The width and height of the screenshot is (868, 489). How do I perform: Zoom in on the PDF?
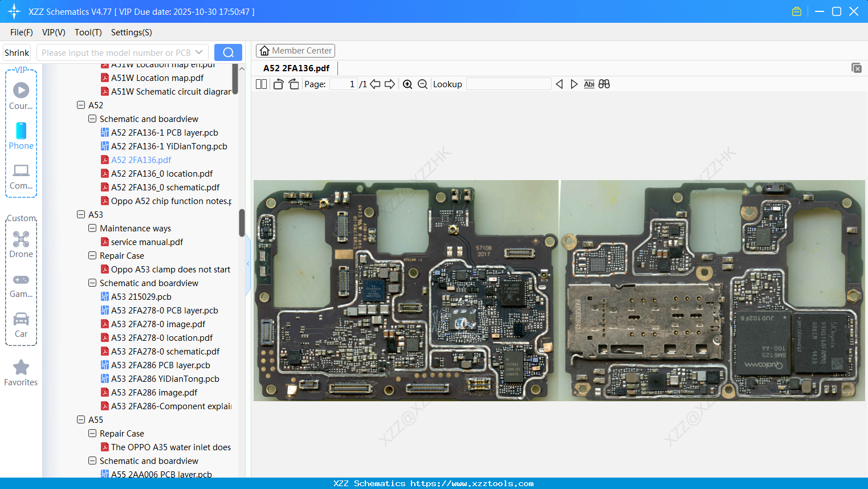407,84
